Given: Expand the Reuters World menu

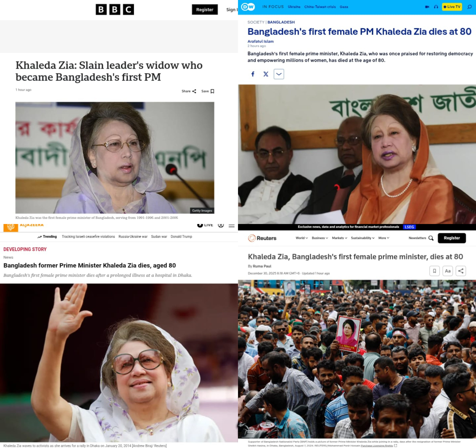Looking at the screenshot, I should (x=301, y=238).
